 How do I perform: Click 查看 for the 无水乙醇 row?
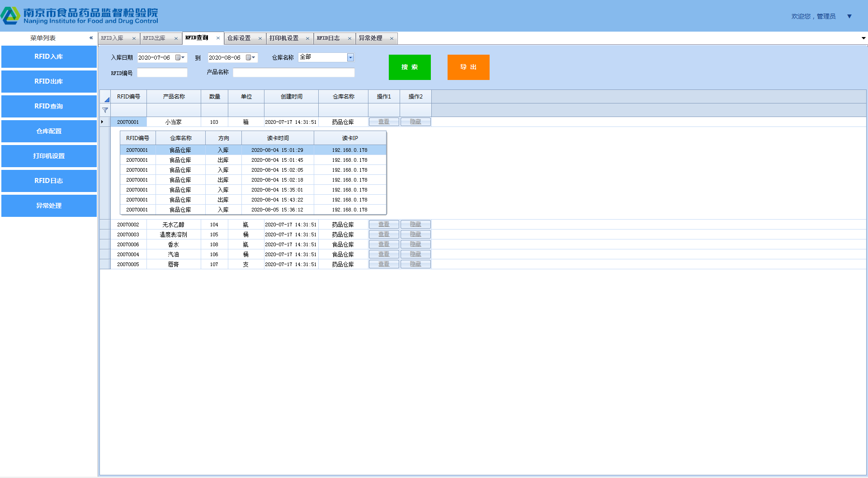[384, 225]
